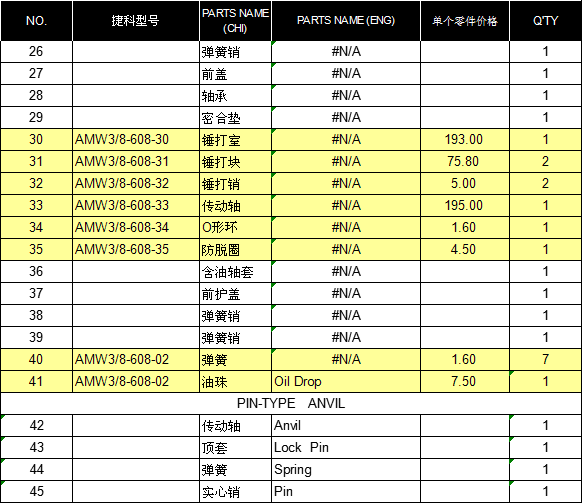The width and height of the screenshot is (582, 503).
Task: Click the 捷科型号 header cell
Action: coord(136,20)
